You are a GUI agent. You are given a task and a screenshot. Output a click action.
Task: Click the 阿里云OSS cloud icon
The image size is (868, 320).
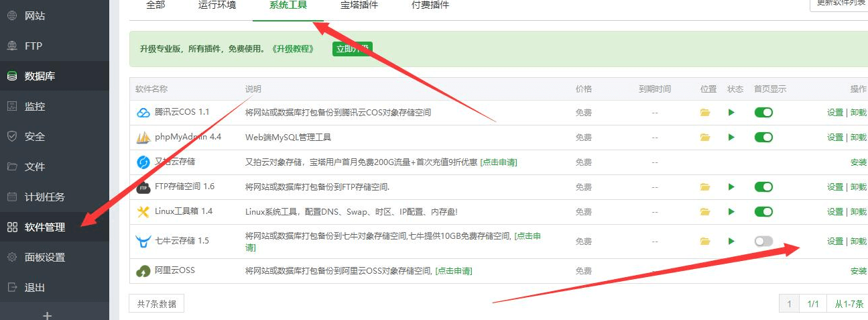coord(143,271)
